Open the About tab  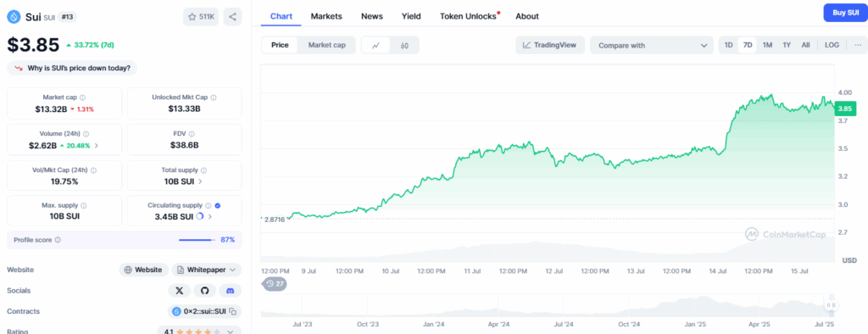[527, 16]
